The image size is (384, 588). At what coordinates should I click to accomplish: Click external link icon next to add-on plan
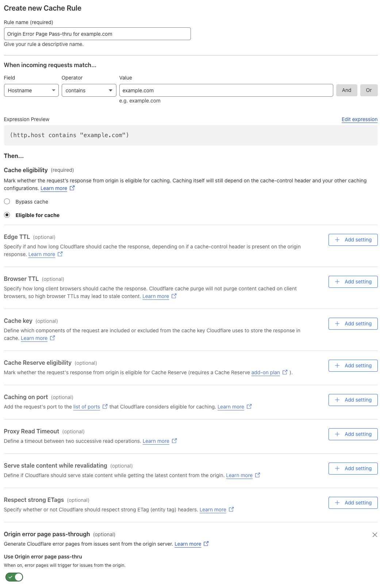285,372
